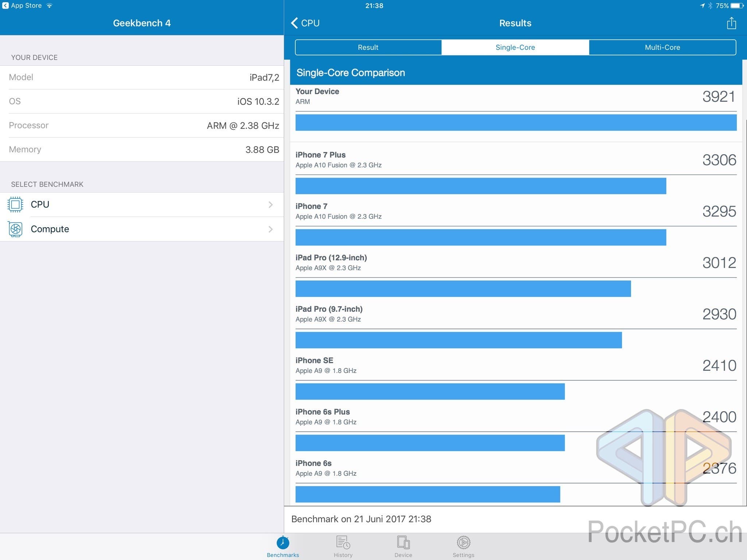The height and width of the screenshot is (560, 747).
Task: Tap the iPad Pro (12.9-inch) score bar
Action: pos(463,289)
